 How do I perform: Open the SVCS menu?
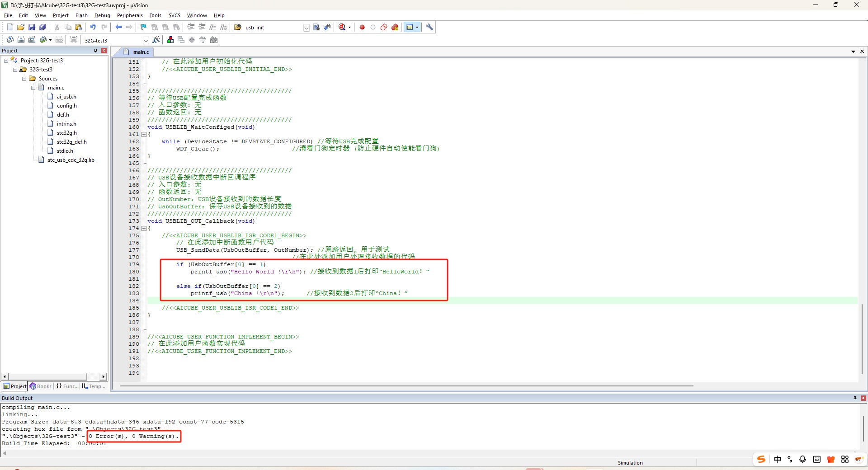[175, 15]
